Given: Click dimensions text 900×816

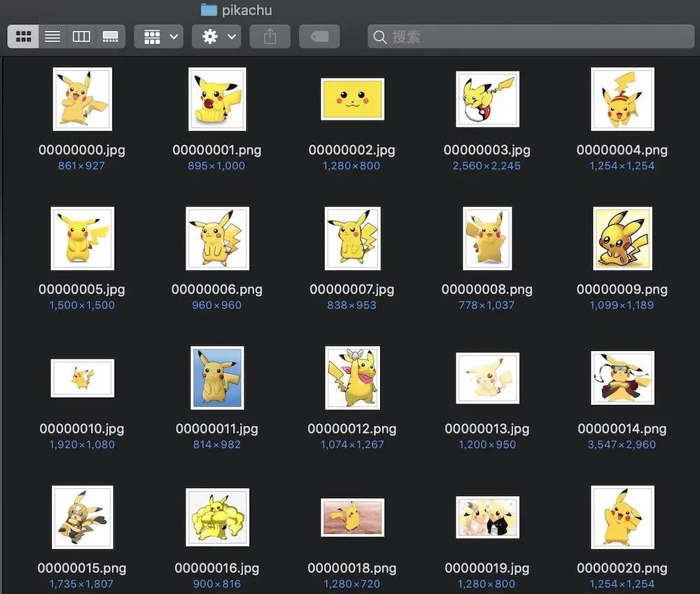Looking at the screenshot, I should tap(216, 583).
